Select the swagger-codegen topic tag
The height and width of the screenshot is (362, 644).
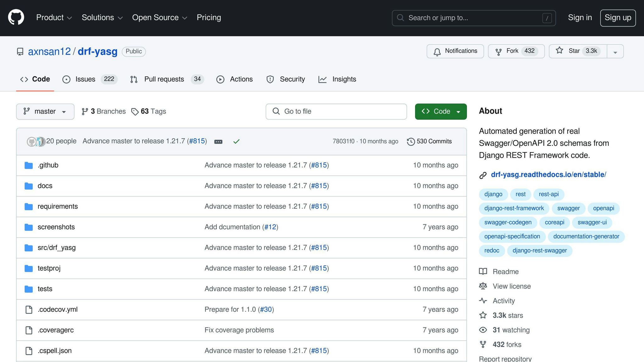(x=508, y=222)
